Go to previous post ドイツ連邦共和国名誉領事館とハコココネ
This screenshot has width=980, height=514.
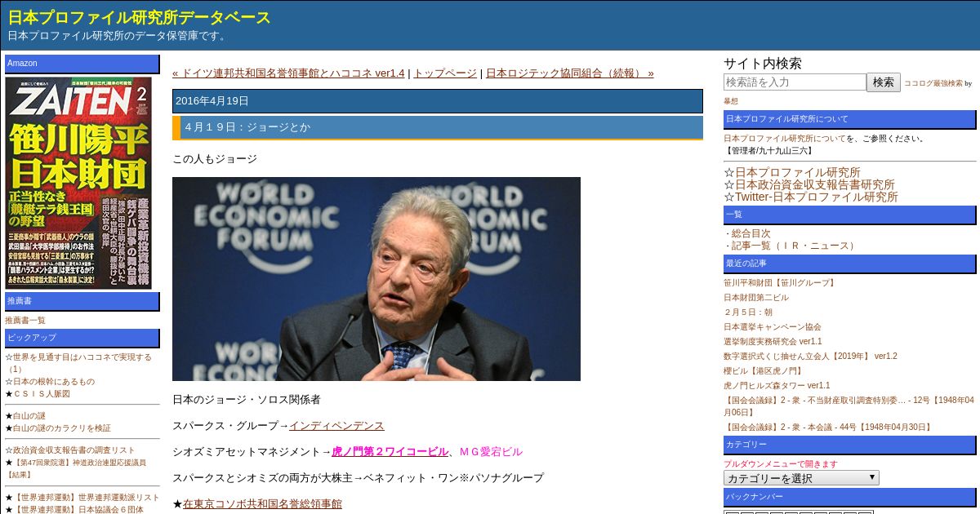pos(288,73)
